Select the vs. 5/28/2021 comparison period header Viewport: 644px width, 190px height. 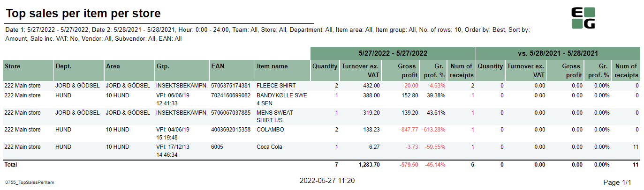click(x=558, y=53)
